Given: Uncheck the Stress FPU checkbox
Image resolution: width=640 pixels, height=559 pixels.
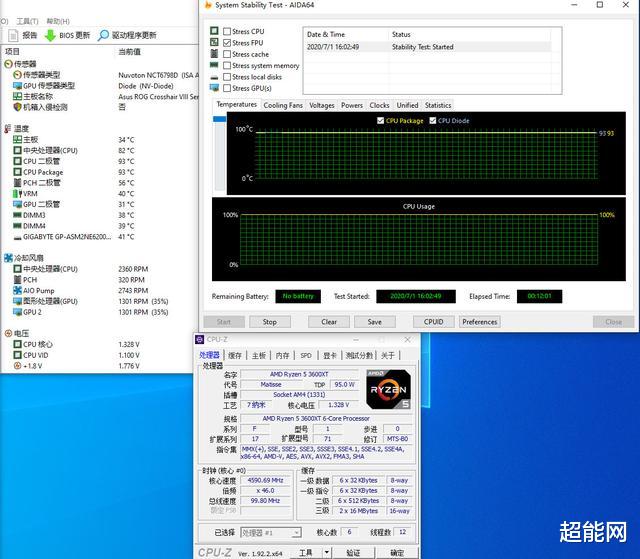Looking at the screenshot, I should 227,43.
